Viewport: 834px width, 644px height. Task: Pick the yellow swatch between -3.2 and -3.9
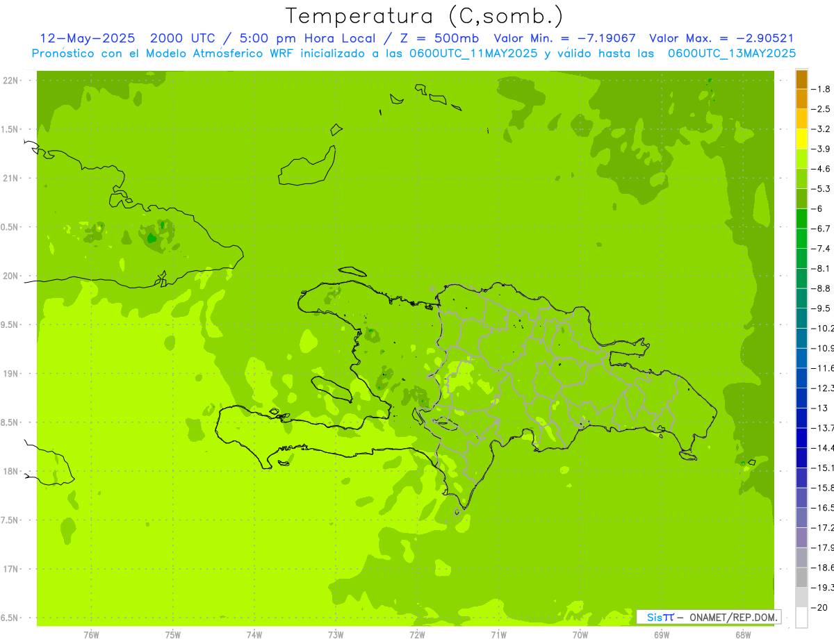(801, 139)
